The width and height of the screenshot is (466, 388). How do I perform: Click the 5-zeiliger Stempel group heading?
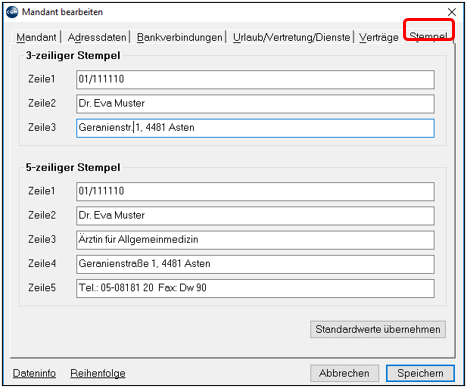(x=73, y=167)
